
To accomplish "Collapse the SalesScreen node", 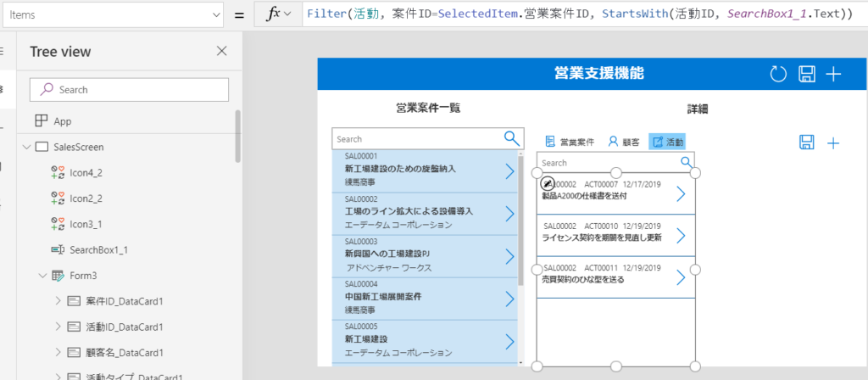I will [25, 147].
